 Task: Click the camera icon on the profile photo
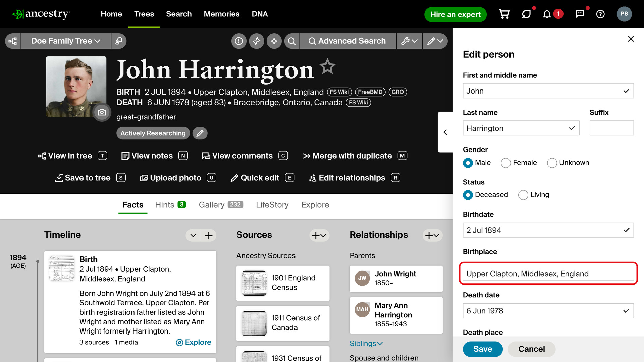pos(102,112)
